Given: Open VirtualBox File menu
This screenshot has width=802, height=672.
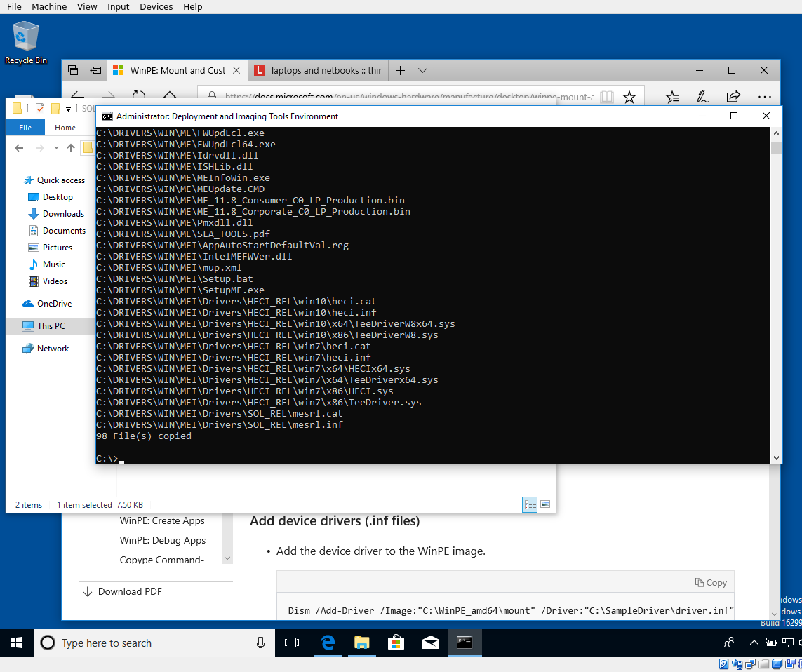Looking at the screenshot, I should click(14, 6).
